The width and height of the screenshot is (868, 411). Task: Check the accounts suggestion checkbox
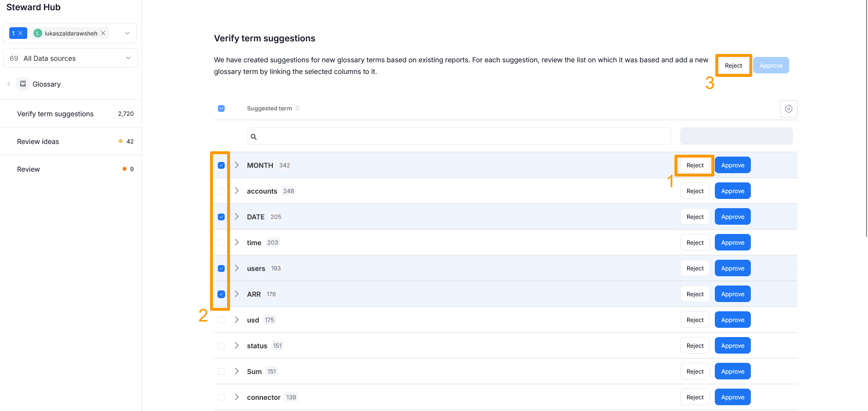[221, 191]
